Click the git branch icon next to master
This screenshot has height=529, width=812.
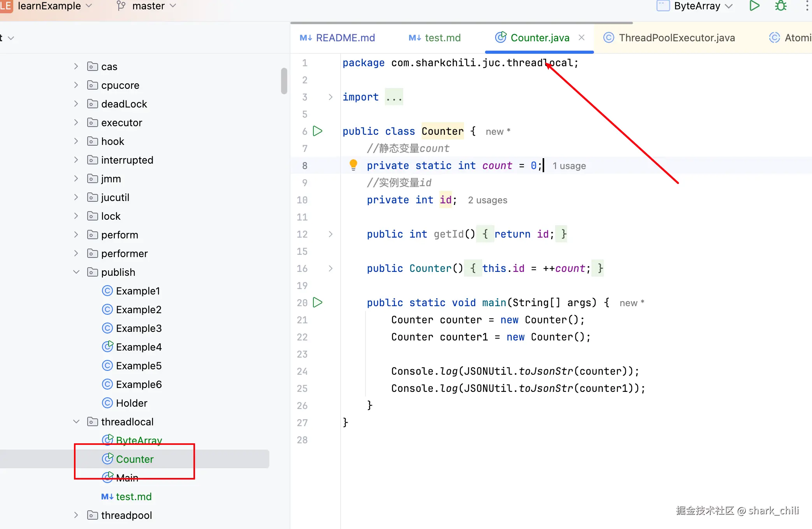(121, 6)
